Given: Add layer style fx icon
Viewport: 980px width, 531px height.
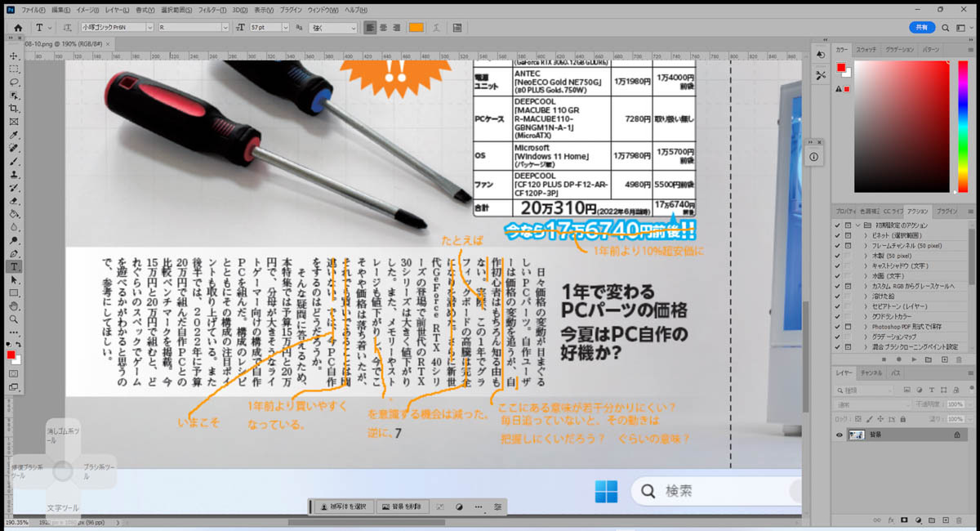Looking at the screenshot, I should pos(891,519).
